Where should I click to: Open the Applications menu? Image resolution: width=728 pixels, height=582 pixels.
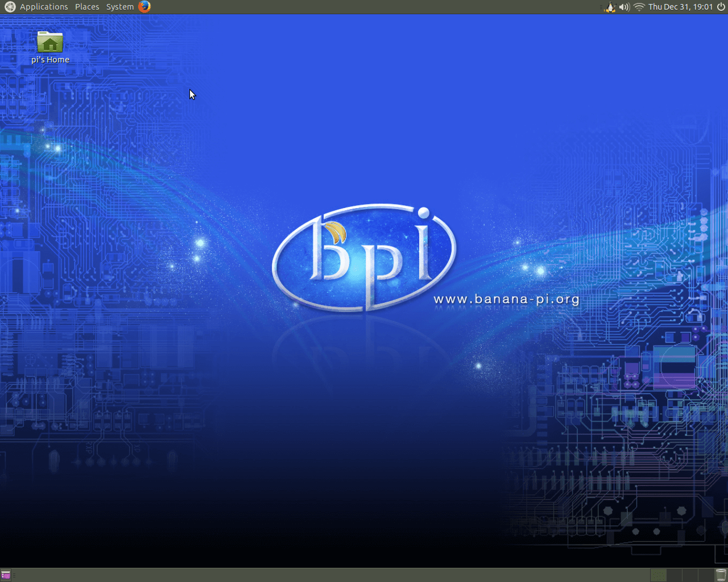[x=44, y=7]
